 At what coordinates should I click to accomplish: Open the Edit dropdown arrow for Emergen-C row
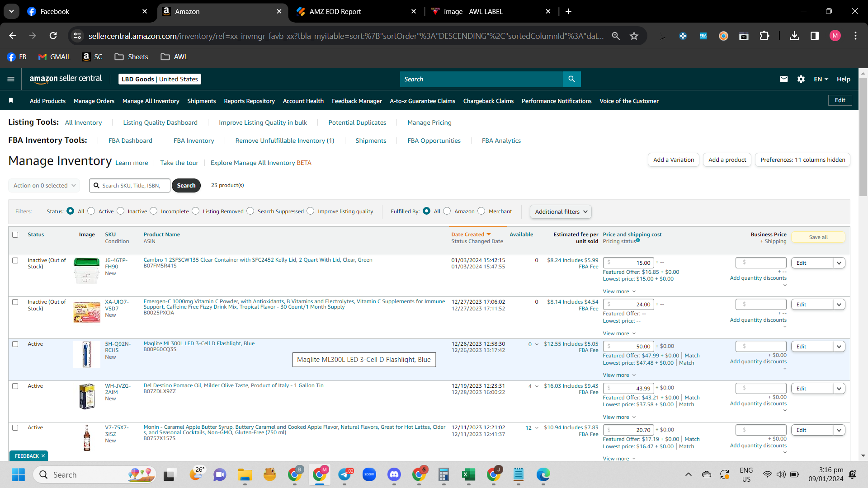[x=840, y=305]
